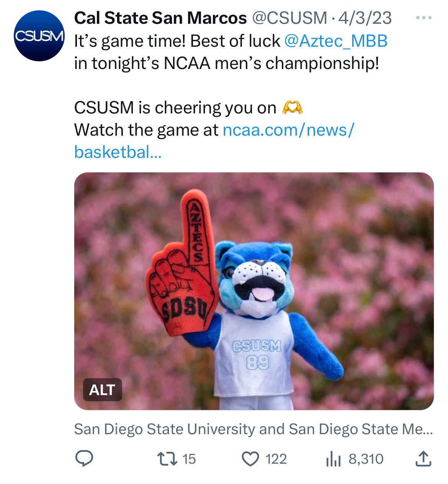Open the @CSUSM handle
This screenshot has height=484, width=448.
(x=289, y=18)
